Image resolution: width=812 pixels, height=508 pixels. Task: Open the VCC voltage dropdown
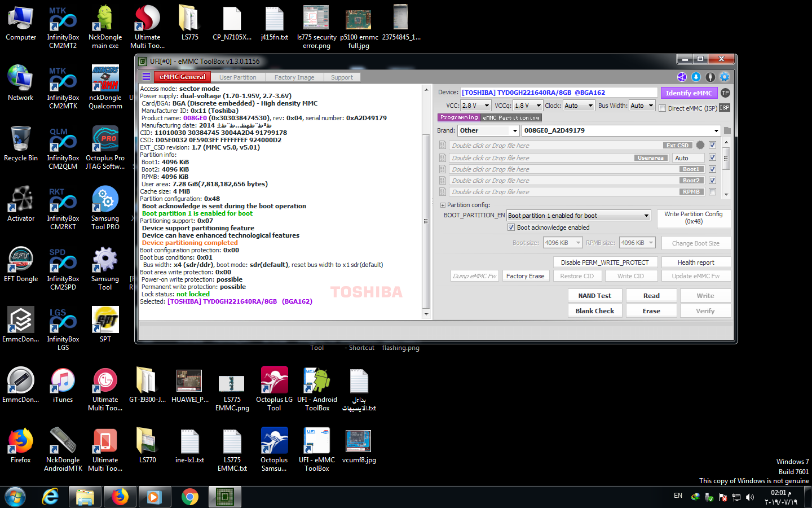pos(476,106)
